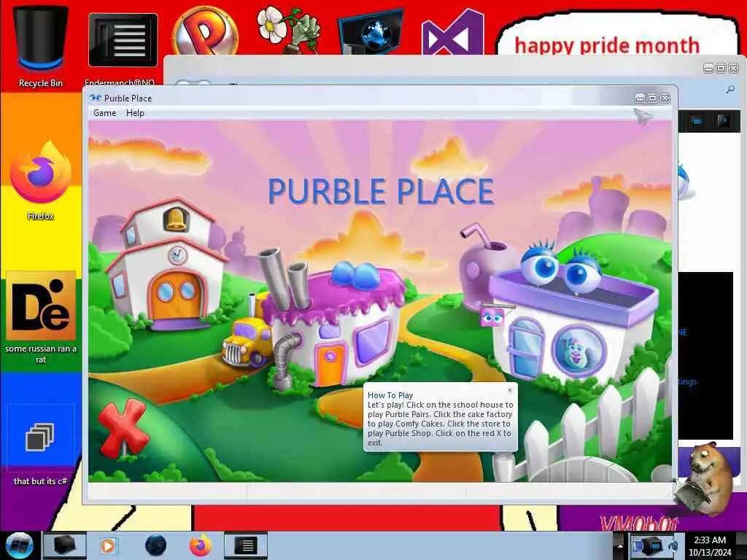Open the dark globe taskbar icon

[155, 545]
